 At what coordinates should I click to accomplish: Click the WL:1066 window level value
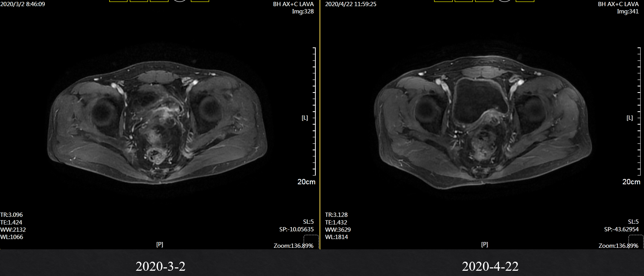(x=12, y=237)
